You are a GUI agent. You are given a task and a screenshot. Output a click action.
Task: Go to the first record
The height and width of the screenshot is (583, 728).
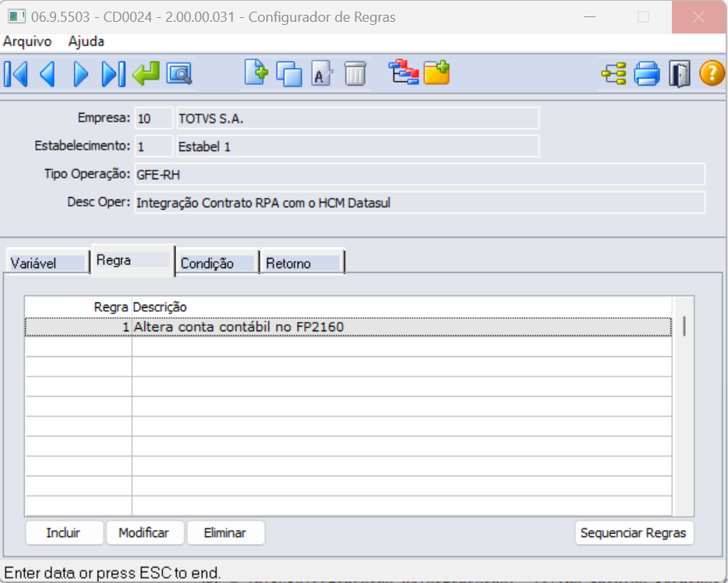[16, 74]
